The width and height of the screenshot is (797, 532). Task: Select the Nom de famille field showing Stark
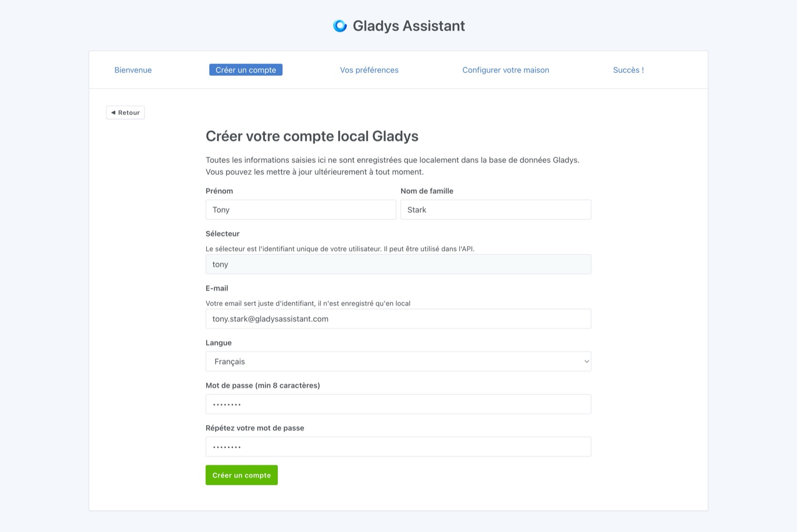(496, 209)
